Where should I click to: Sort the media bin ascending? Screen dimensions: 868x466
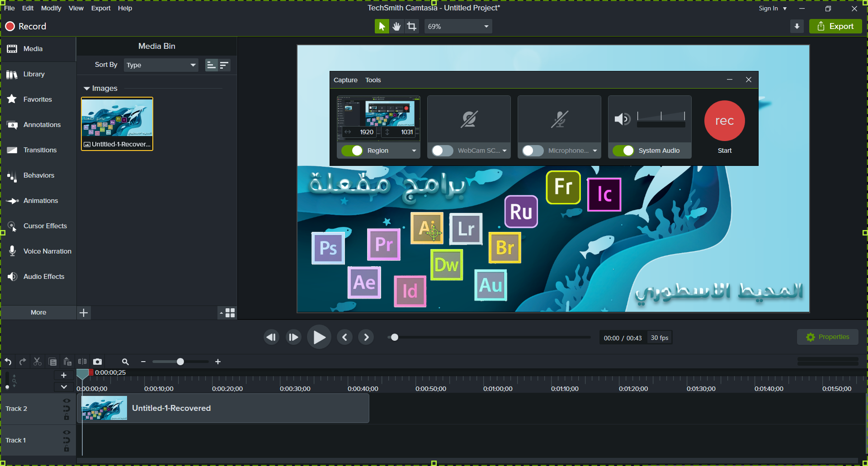point(211,65)
